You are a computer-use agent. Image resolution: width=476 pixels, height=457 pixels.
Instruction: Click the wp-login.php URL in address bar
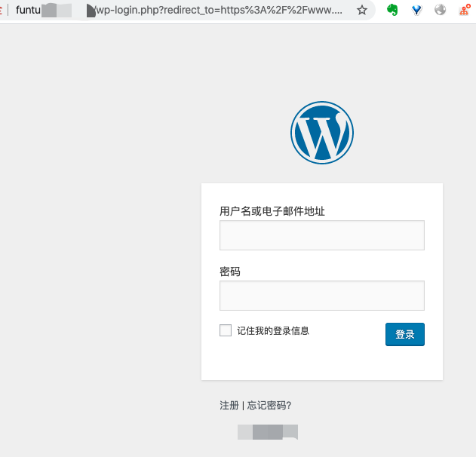[x=218, y=10]
